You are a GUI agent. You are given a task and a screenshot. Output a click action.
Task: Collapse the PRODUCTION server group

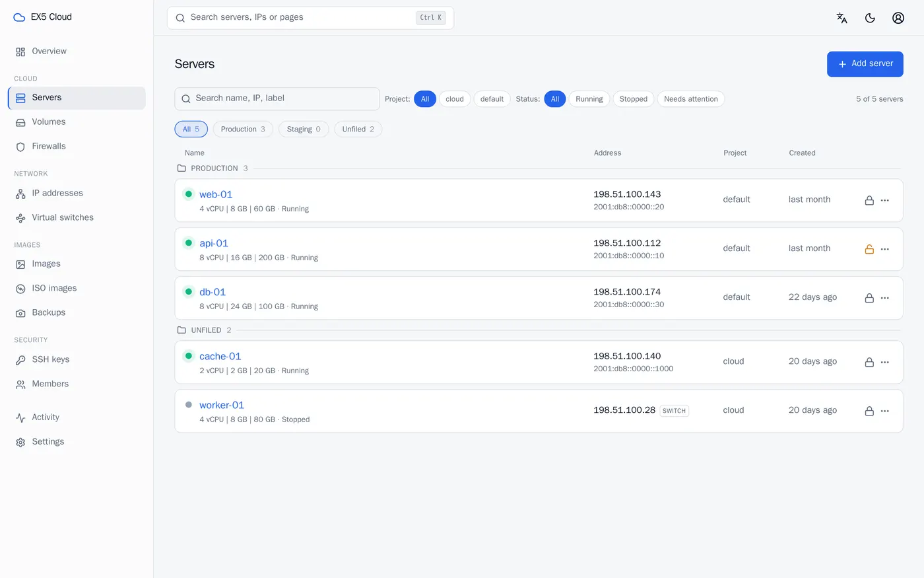[x=213, y=168]
